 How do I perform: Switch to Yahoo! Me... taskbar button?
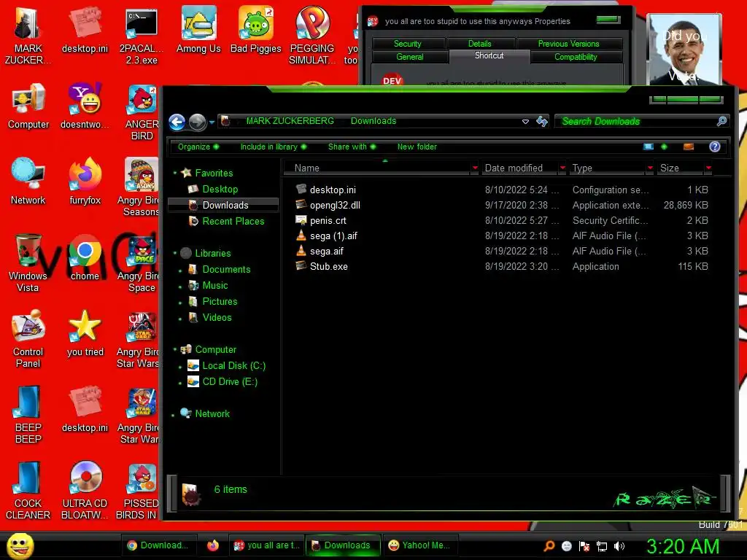419,545
